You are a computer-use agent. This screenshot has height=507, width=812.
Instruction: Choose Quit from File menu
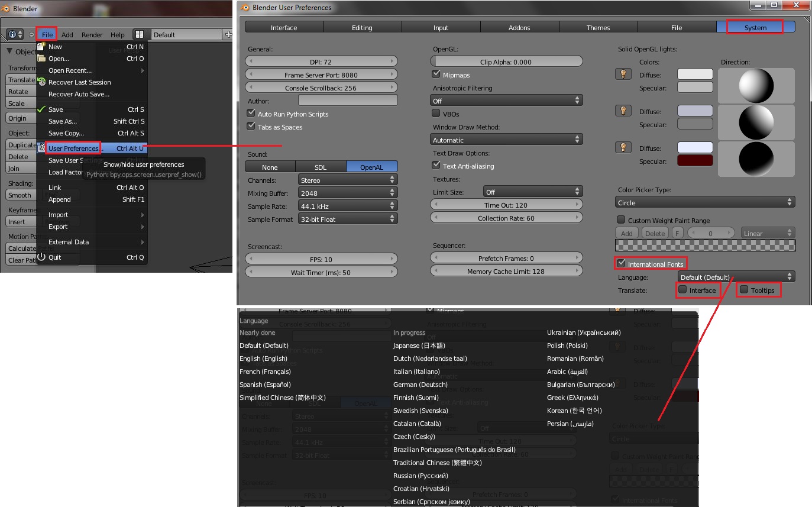pyautogui.click(x=92, y=257)
